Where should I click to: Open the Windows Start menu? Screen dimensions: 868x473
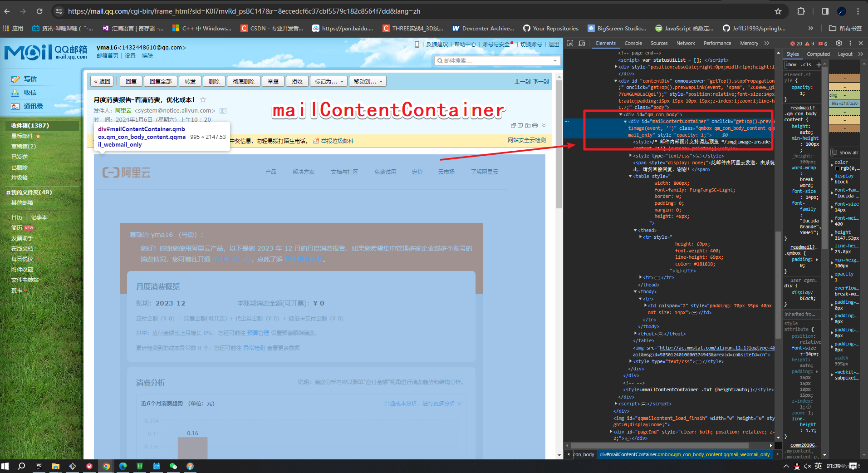(5, 466)
